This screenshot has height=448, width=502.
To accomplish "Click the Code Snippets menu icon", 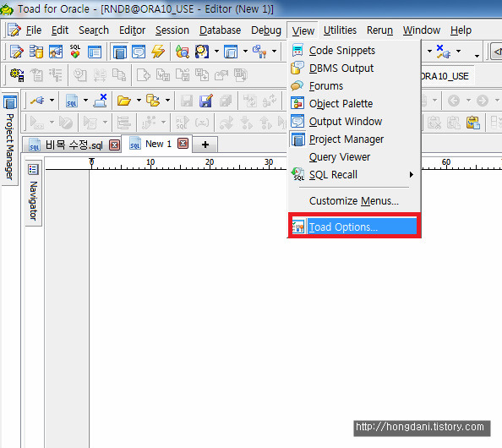I will (x=297, y=50).
